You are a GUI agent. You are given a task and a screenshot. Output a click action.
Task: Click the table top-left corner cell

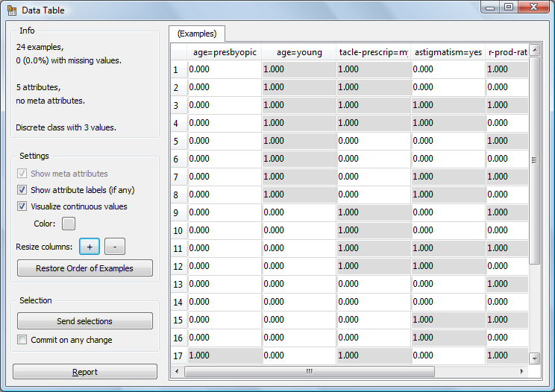click(179, 52)
